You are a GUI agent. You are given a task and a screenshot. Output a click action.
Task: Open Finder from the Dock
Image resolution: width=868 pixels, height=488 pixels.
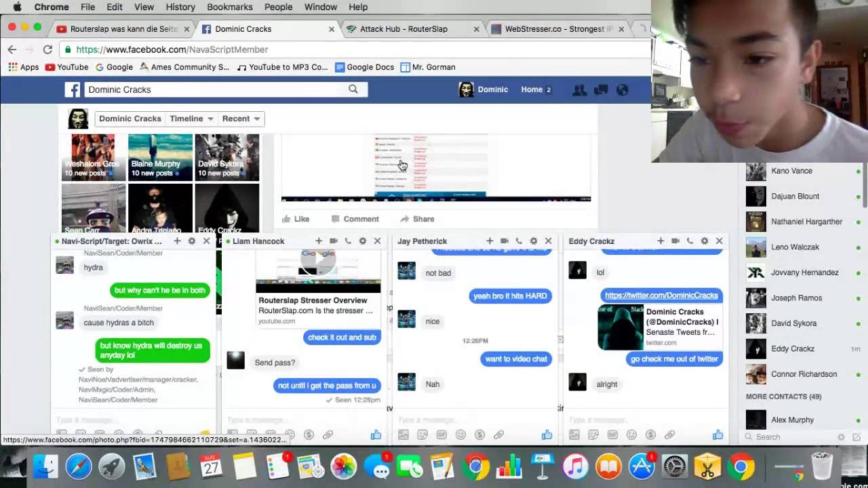45,467
